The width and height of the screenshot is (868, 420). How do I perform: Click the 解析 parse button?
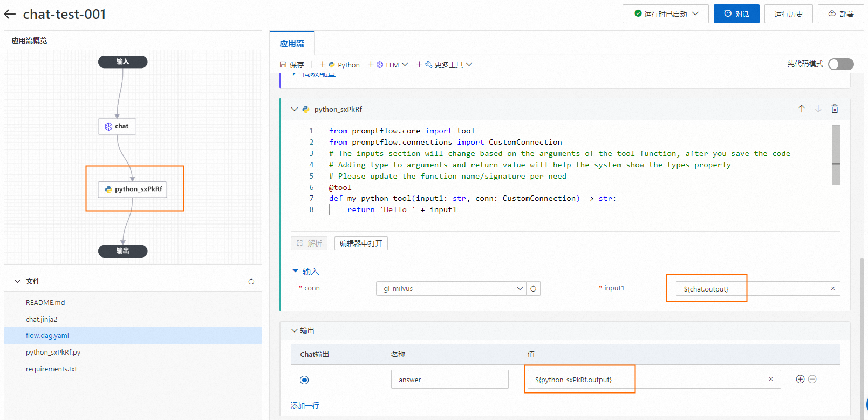point(310,243)
